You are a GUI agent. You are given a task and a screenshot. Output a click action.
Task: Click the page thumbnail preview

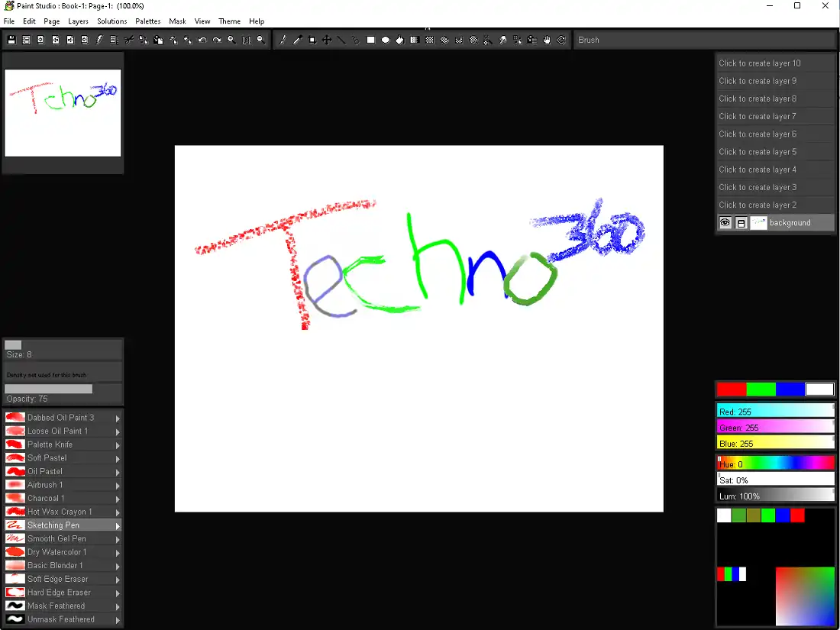(x=62, y=112)
